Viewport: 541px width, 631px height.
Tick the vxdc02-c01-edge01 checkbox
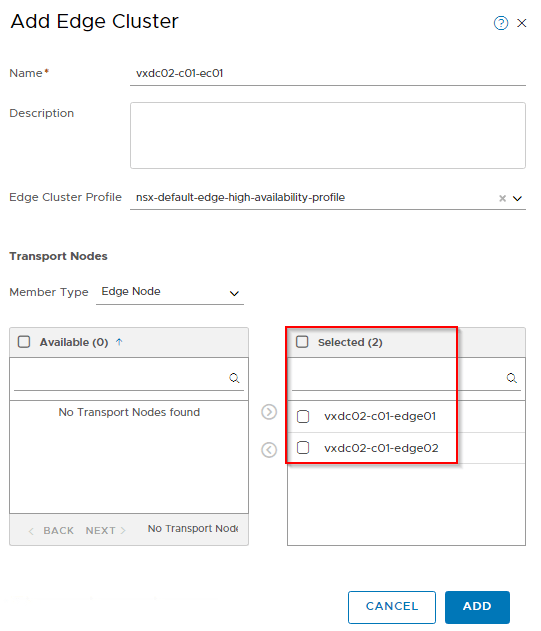tap(303, 416)
